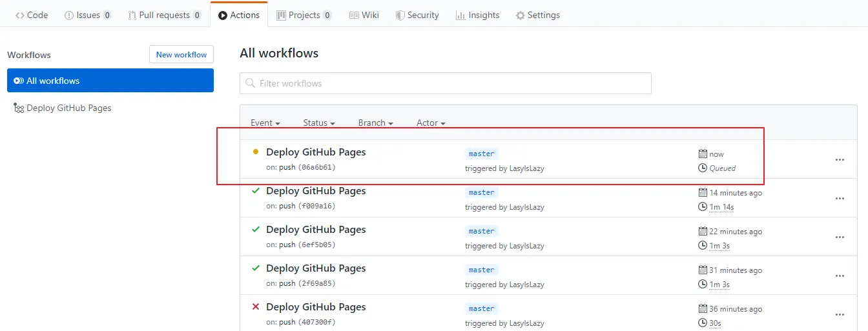Click the 30s duration link
The image size is (868, 331).
716,323
